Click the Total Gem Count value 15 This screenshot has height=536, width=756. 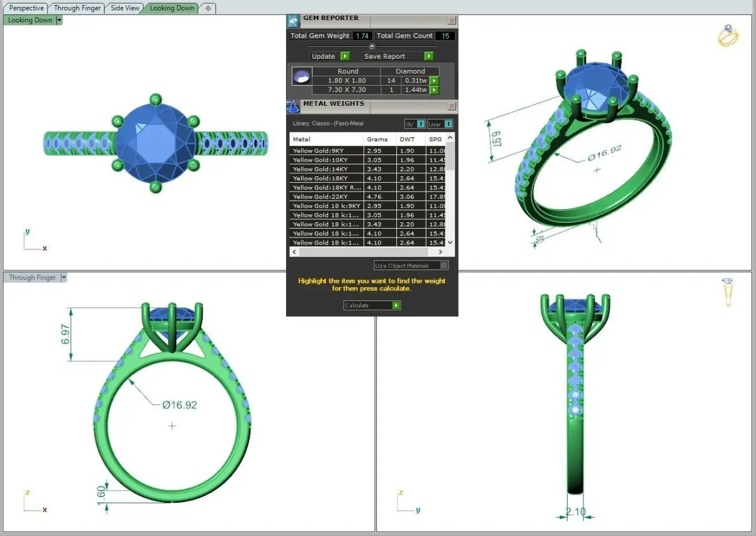(x=445, y=36)
